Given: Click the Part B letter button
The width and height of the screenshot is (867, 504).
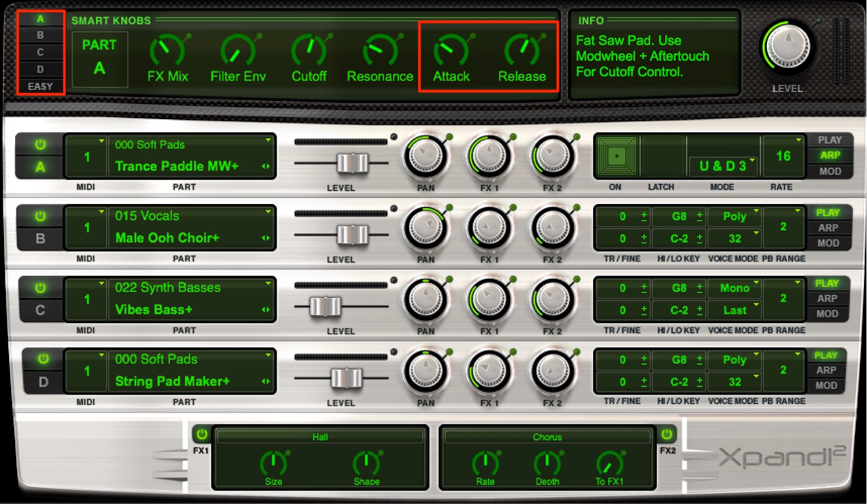Looking at the screenshot, I should point(40,239).
